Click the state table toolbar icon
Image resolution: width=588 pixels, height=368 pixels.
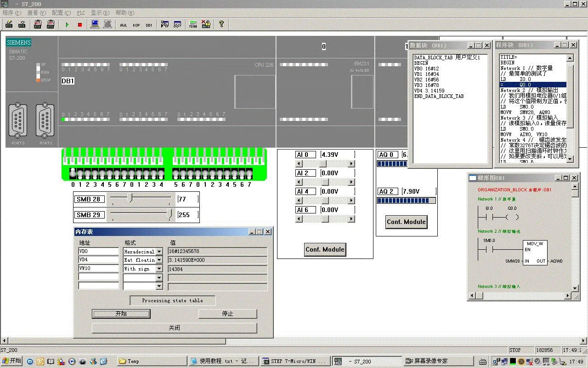tap(164, 24)
